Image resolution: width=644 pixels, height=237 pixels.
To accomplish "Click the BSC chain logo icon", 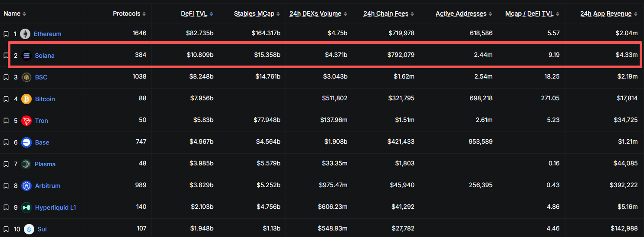I will coord(26,77).
